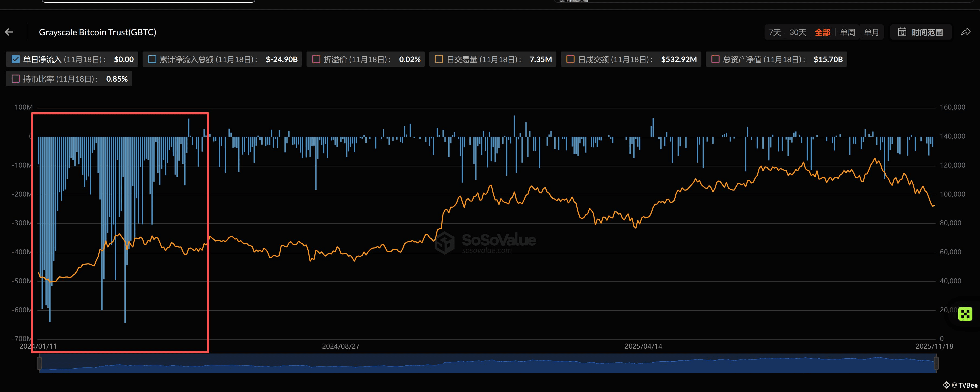Click the back arrow icon
Viewport: 980px width, 392px height.
click(x=9, y=32)
